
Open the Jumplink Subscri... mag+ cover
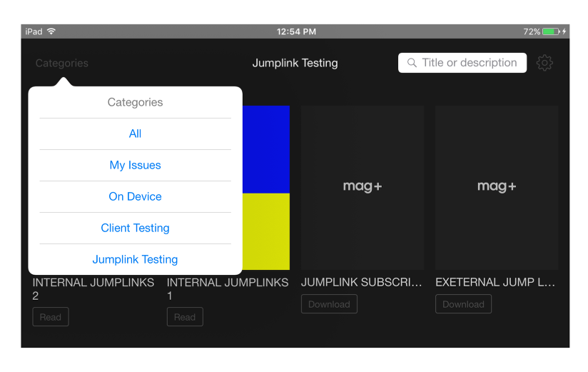coord(363,188)
